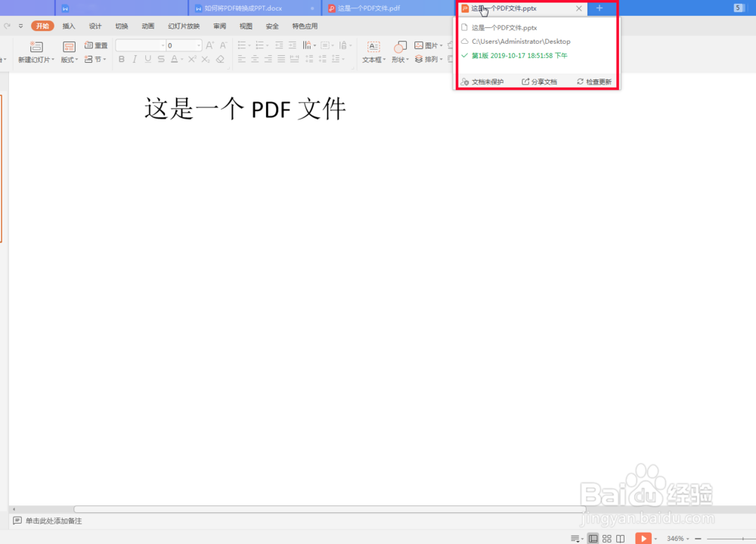
Task: Open the Layout (版式) icon
Action: coord(69,47)
